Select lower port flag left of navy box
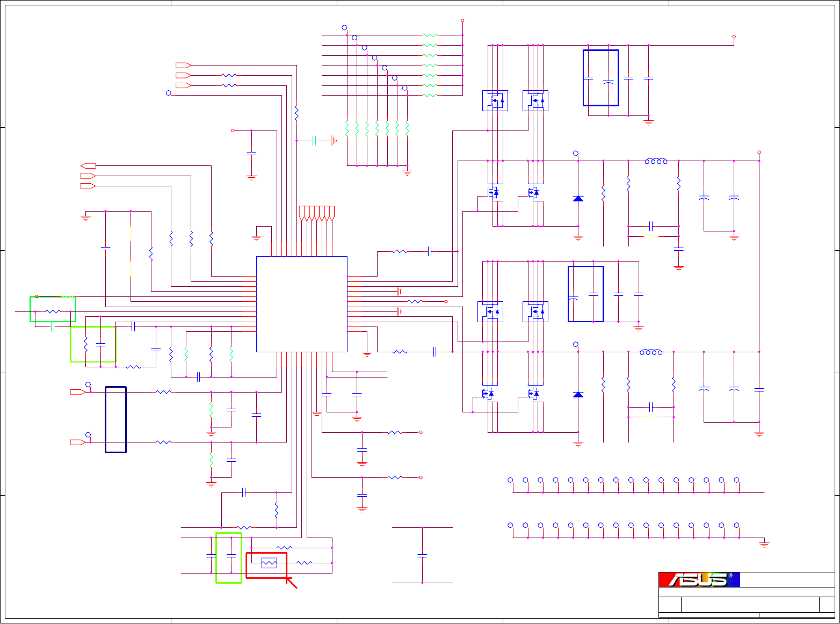This screenshot has width=840, height=624. [x=78, y=442]
